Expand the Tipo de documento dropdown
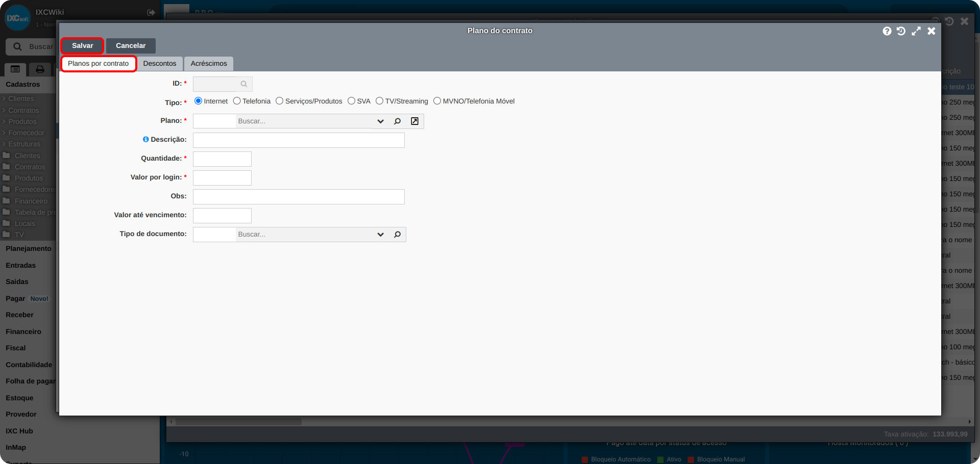The height and width of the screenshot is (464, 980). [x=380, y=235]
